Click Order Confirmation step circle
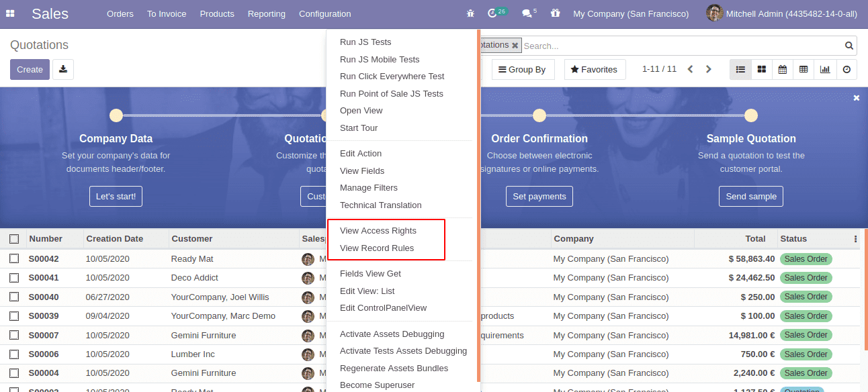The image size is (868, 392). (x=539, y=115)
